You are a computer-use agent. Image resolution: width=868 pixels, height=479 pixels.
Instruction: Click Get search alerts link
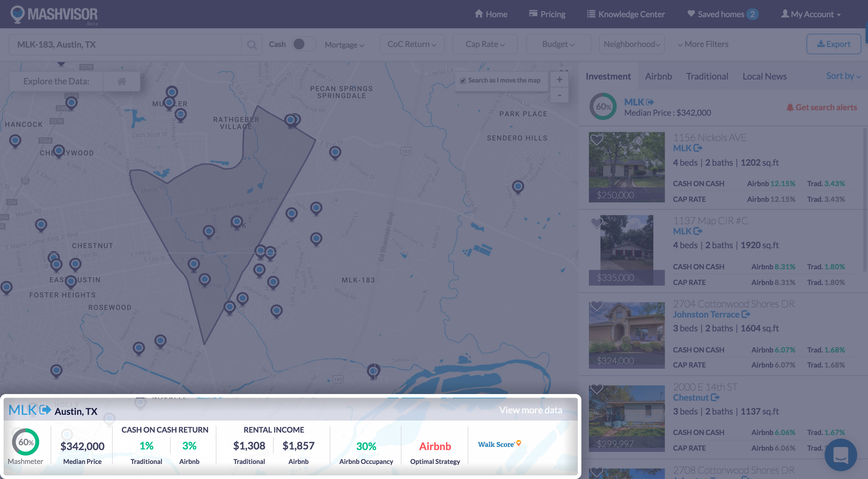(822, 108)
